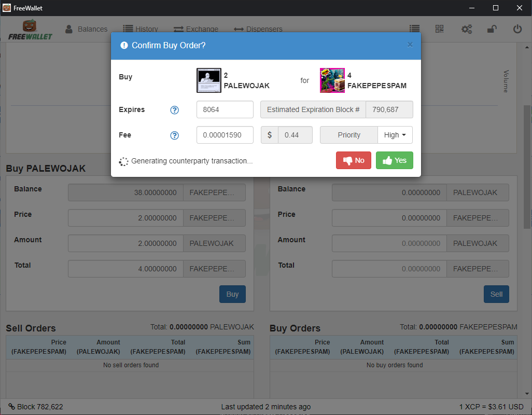Click sell Total field
Viewport: 532px width, 415px height.
(389, 269)
